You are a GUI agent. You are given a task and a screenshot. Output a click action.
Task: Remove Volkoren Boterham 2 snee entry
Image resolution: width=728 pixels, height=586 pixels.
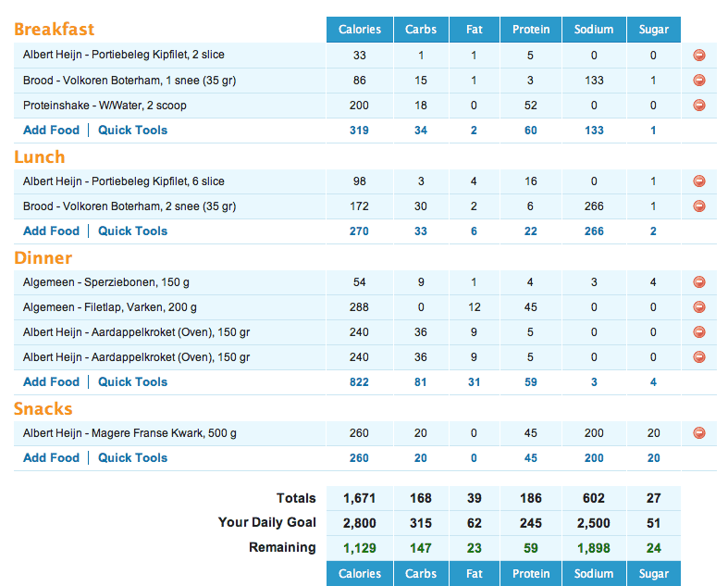point(698,206)
